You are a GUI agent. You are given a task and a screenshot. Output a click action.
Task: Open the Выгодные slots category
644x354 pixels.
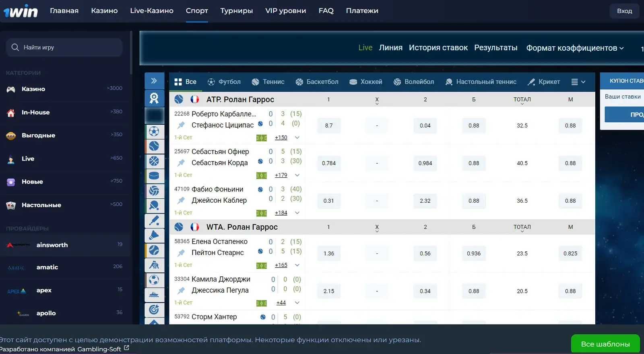point(65,136)
